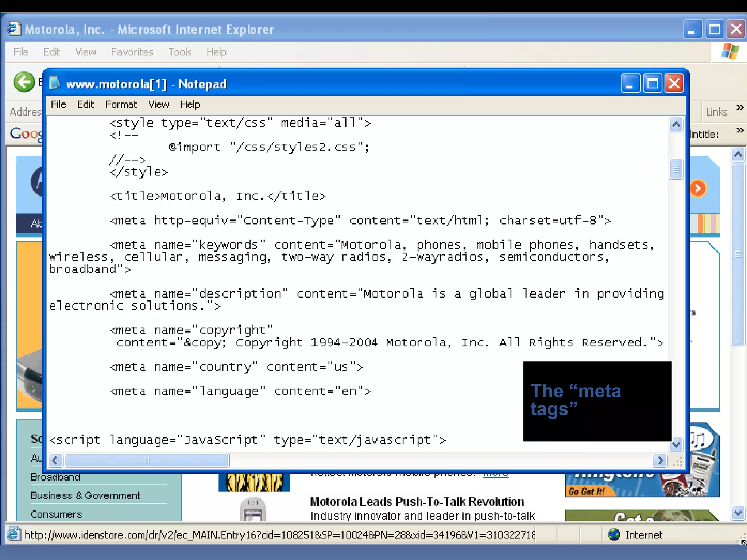Click the Go Get It! ringtone banner
The image size is (747, 560).
point(587,491)
